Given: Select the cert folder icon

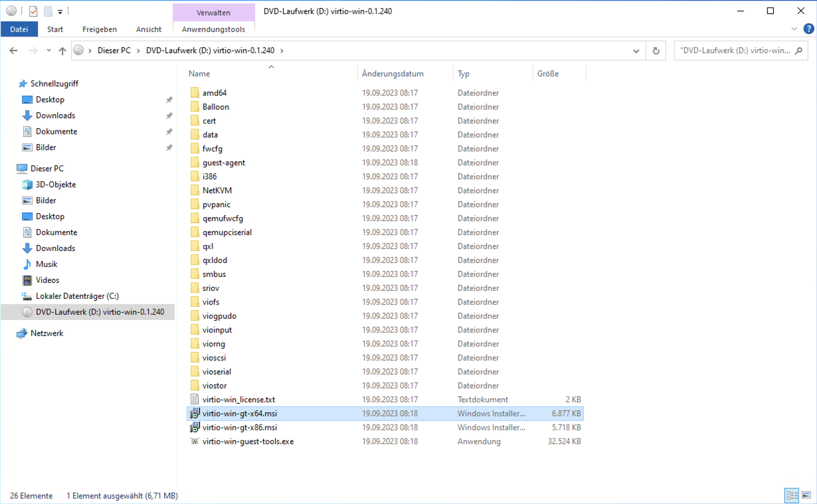Looking at the screenshot, I should (195, 121).
